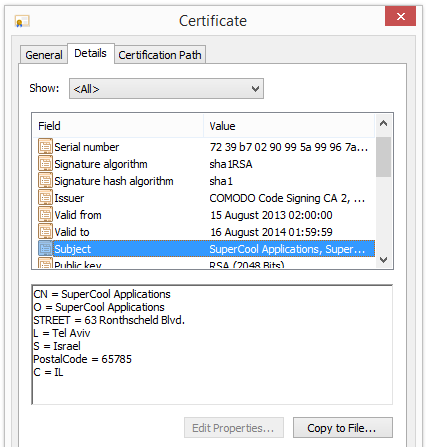Viewport: 426px width, 447px height.
Task: Click the field list scroll down arrow
Action: coord(383,259)
